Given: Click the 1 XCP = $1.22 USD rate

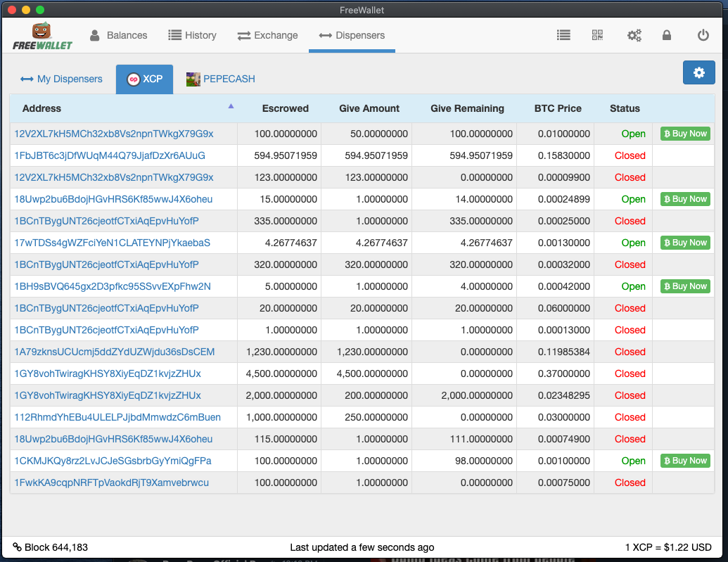Looking at the screenshot, I should coord(668,547).
